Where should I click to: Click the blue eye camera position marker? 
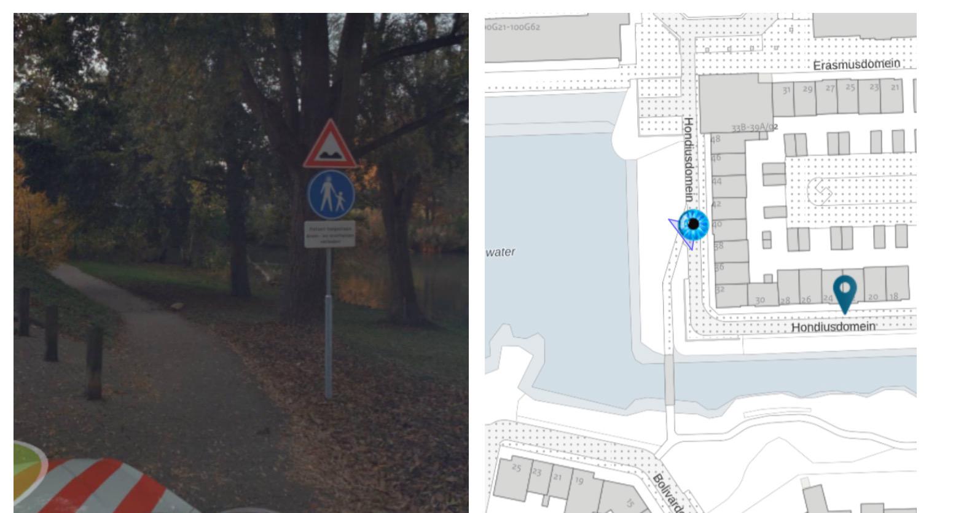pos(694,224)
